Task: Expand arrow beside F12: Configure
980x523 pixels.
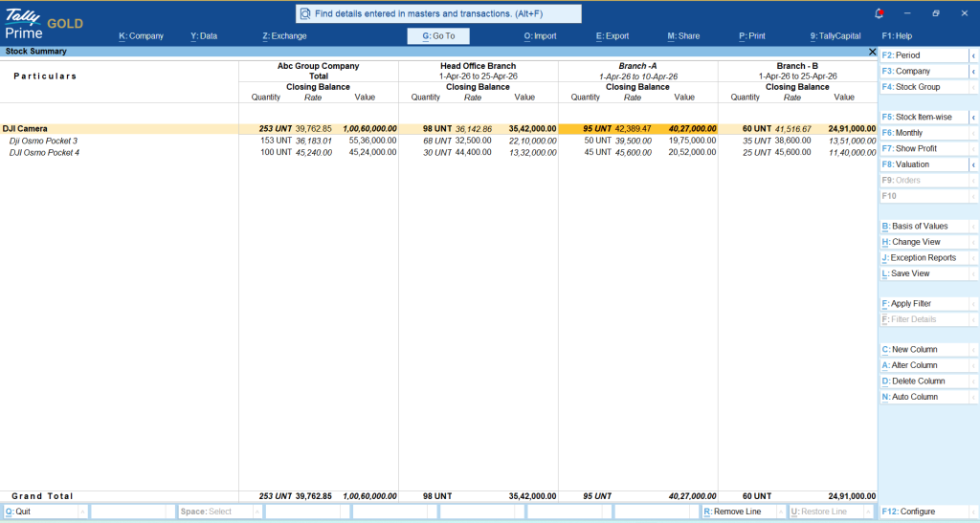Action: 973,512
